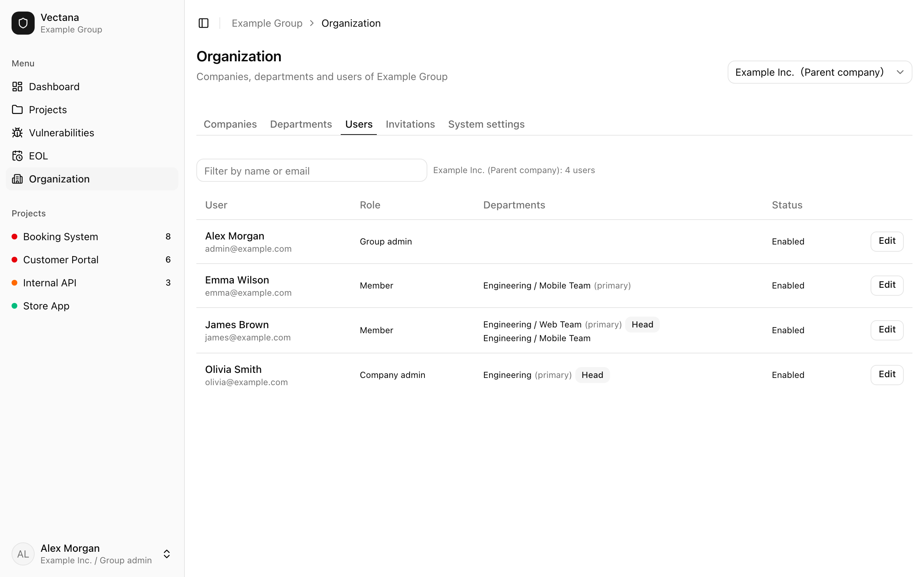
Task: Select the Projects folder icon
Action: [x=17, y=110]
